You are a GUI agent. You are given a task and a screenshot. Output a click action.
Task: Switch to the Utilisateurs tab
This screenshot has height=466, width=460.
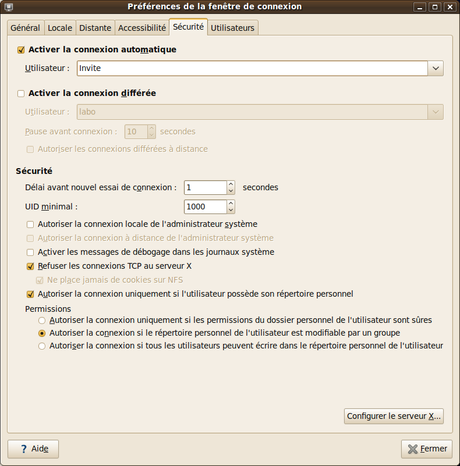232,28
